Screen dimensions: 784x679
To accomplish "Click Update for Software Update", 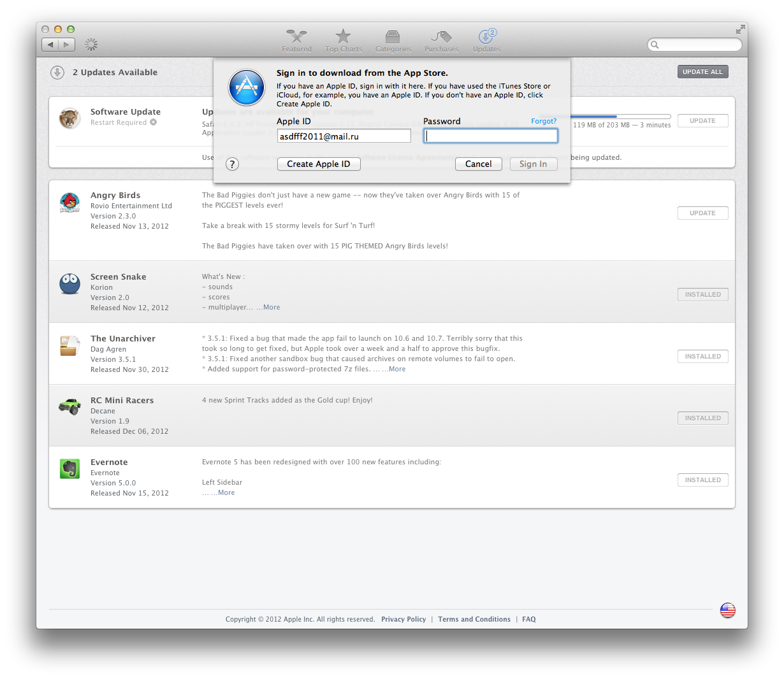I will (703, 121).
